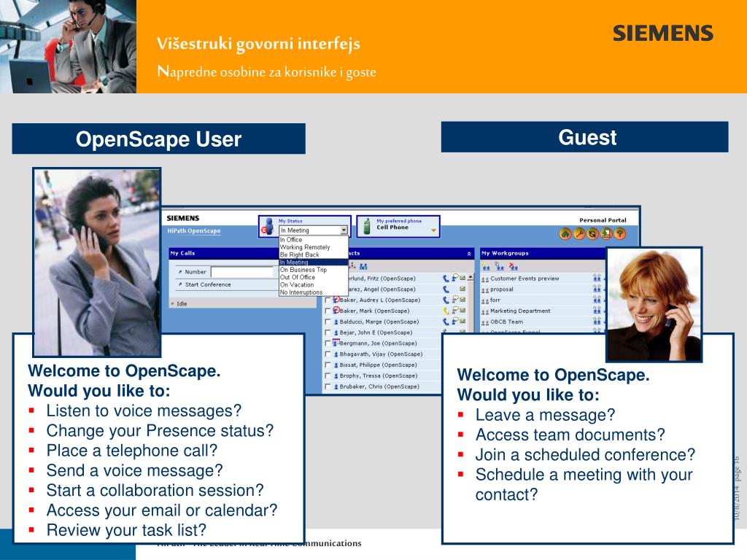This screenshot has width=747, height=560.
Task: Collapse the contacts panel with double chevron
Action: coord(469,254)
